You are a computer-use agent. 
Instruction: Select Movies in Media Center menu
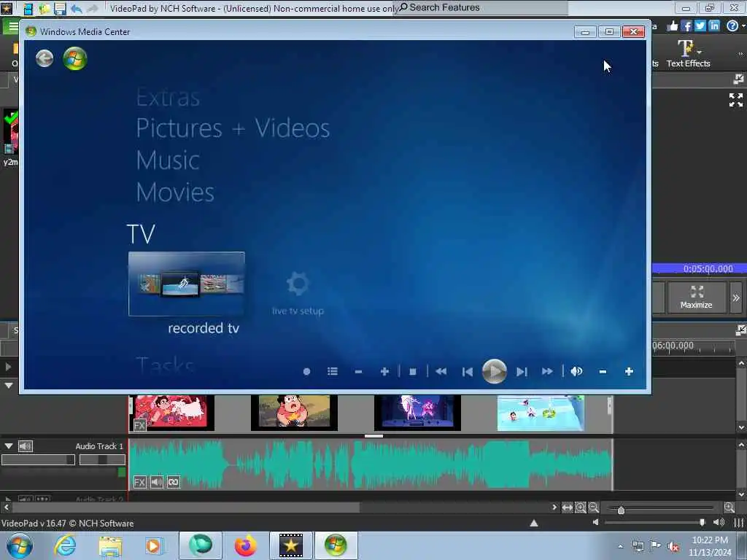click(175, 192)
